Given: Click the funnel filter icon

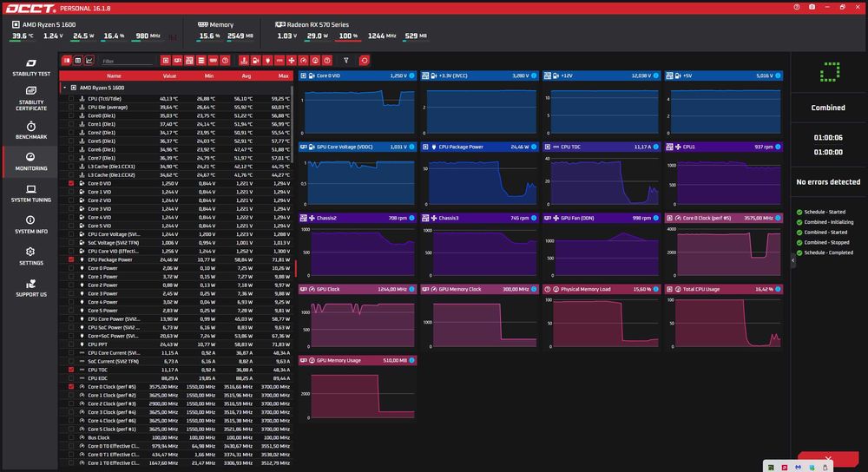Looking at the screenshot, I should pyautogui.click(x=346, y=61).
